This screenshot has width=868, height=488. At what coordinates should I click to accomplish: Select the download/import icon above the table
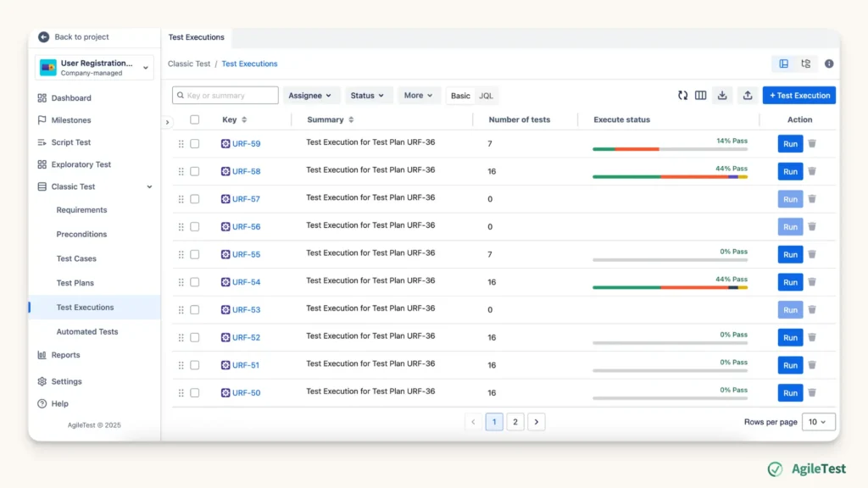coord(722,96)
